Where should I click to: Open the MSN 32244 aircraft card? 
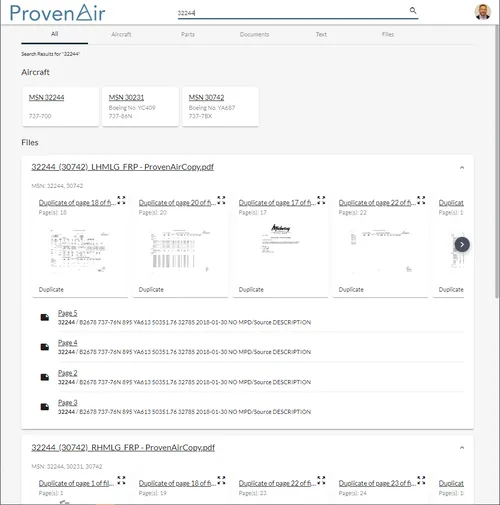tap(61, 107)
